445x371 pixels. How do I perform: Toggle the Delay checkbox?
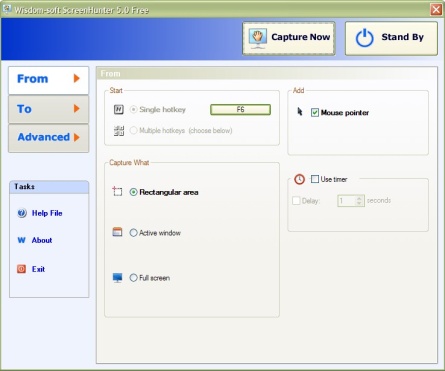click(296, 201)
